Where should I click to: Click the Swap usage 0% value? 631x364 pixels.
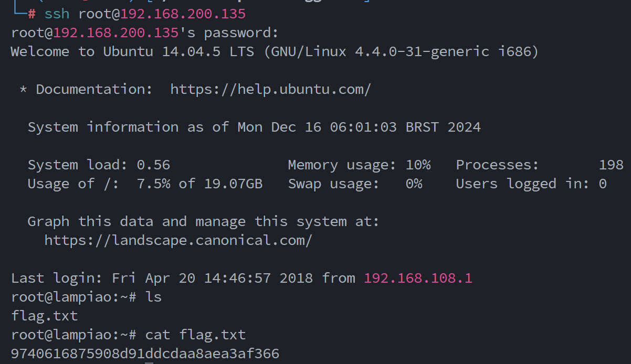[414, 184]
